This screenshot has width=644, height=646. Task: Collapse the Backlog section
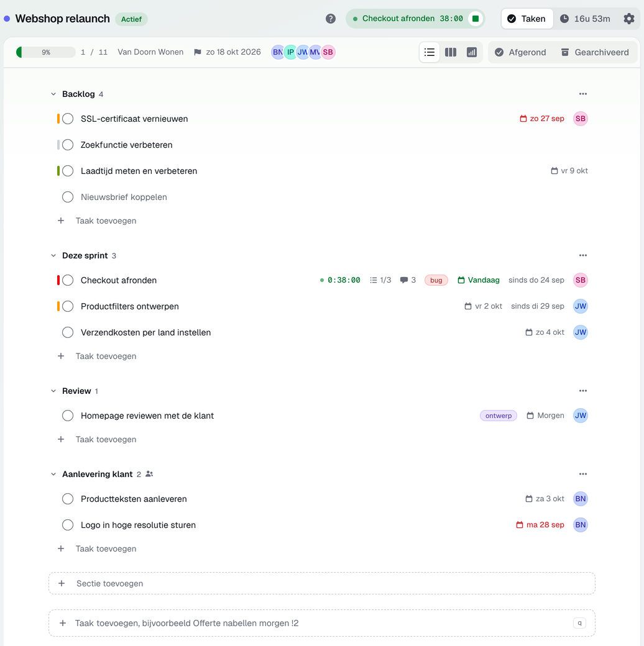click(x=53, y=94)
